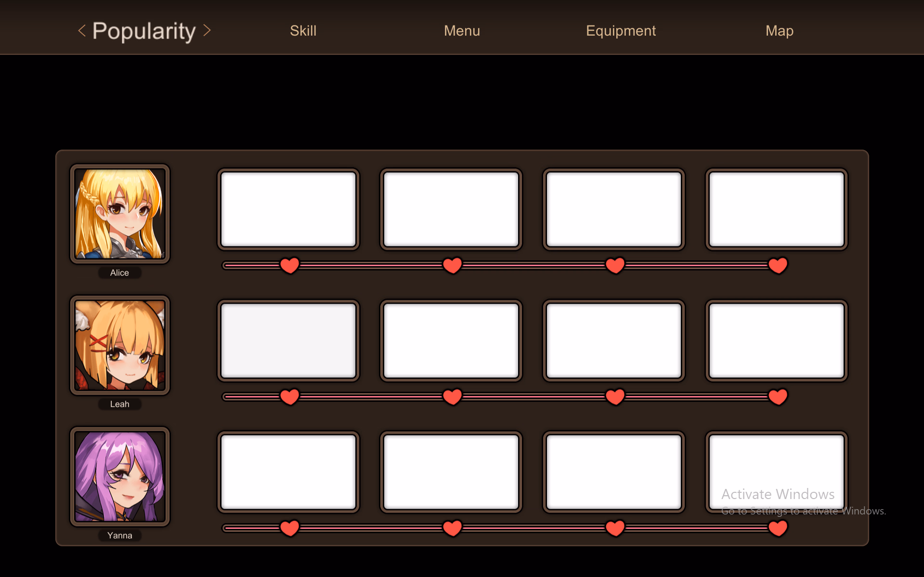
Task: Select Alice's character portrait
Action: tap(120, 214)
